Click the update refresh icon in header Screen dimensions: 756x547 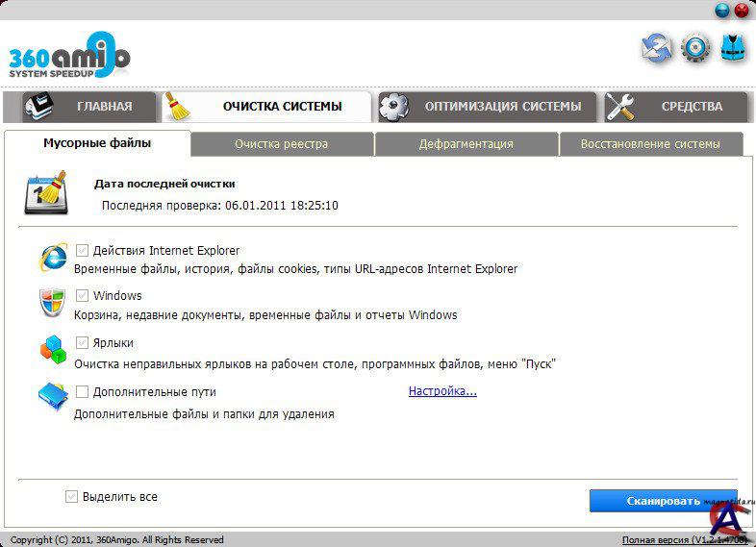coord(657,48)
